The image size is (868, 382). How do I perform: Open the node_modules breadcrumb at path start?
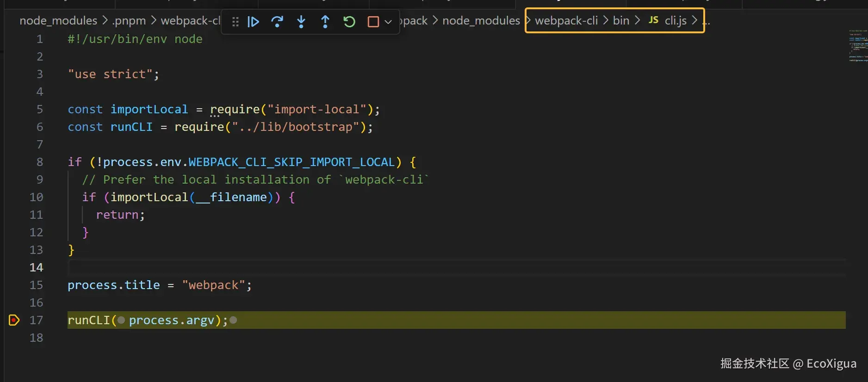click(x=58, y=21)
